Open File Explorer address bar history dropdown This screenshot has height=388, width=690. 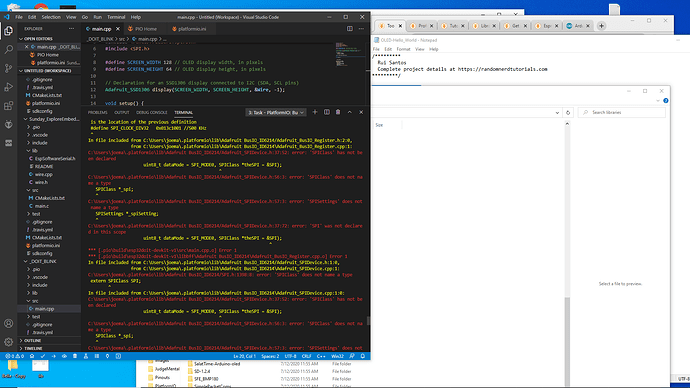tap(557, 113)
